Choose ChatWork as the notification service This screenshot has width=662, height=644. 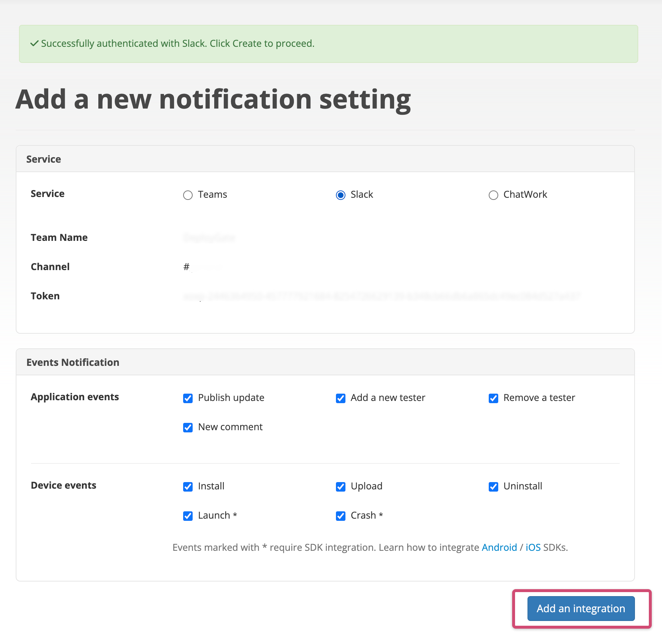pos(493,195)
